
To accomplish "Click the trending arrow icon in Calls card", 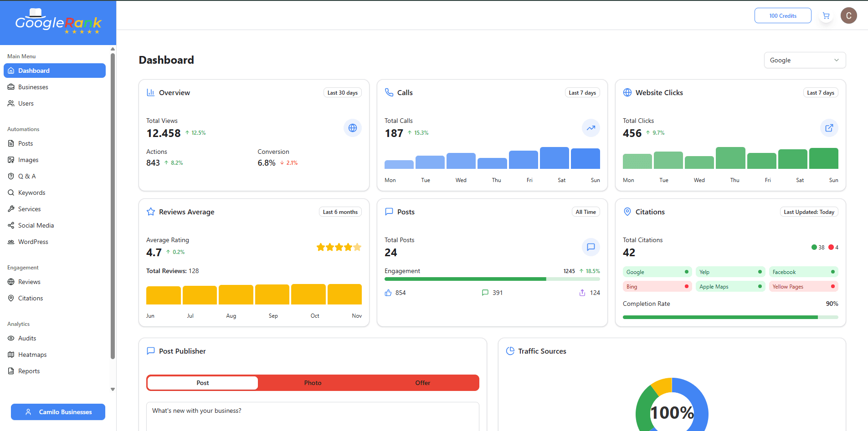I will [x=591, y=128].
